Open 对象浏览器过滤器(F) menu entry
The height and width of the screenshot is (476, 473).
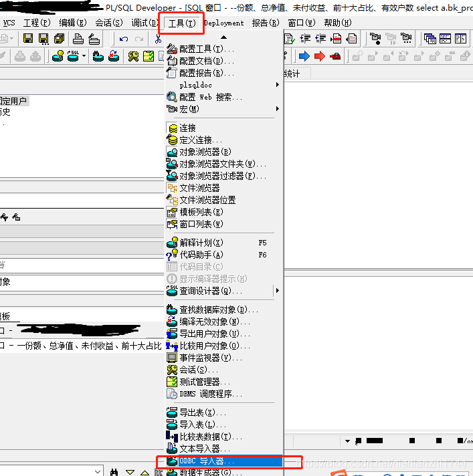click(x=224, y=176)
